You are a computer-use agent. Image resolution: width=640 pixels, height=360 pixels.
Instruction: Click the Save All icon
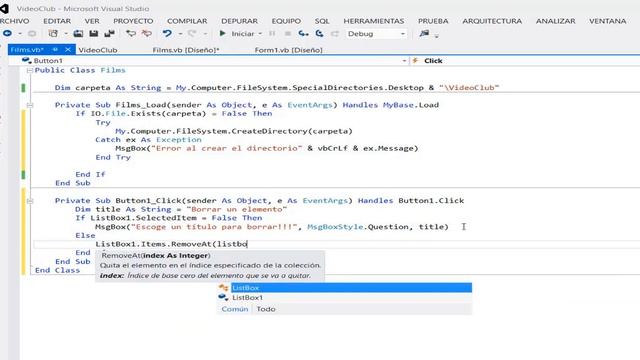(x=109, y=33)
